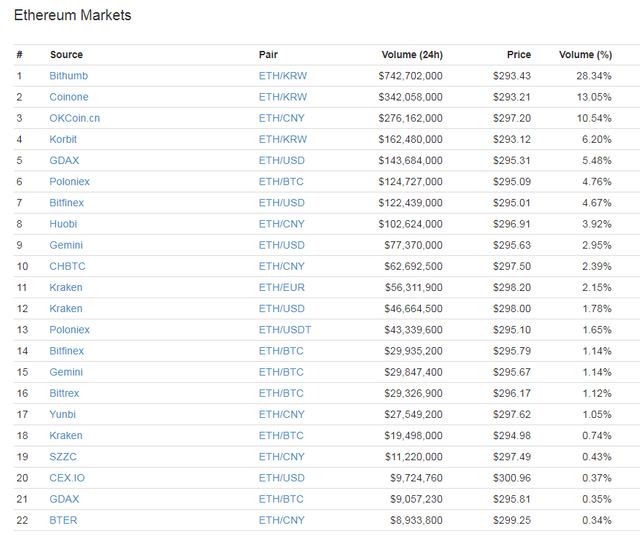Select the $300.96 price cell
This screenshot has height=535, width=640.
click(512, 478)
